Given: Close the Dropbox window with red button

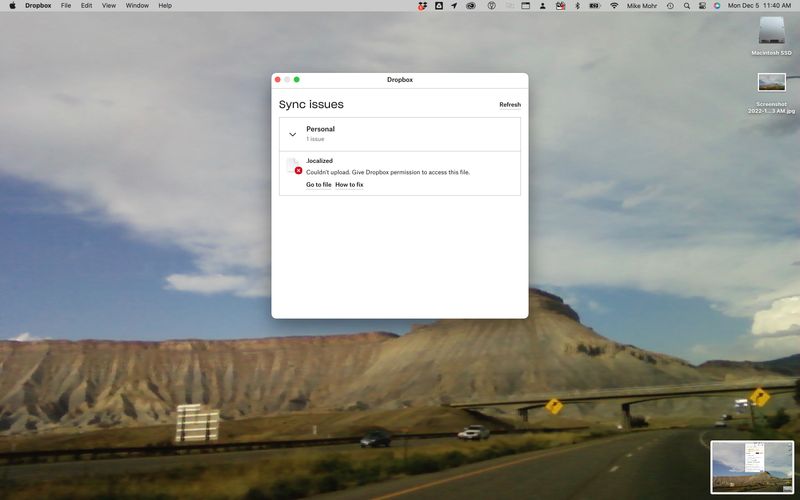Looking at the screenshot, I should (278, 80).
